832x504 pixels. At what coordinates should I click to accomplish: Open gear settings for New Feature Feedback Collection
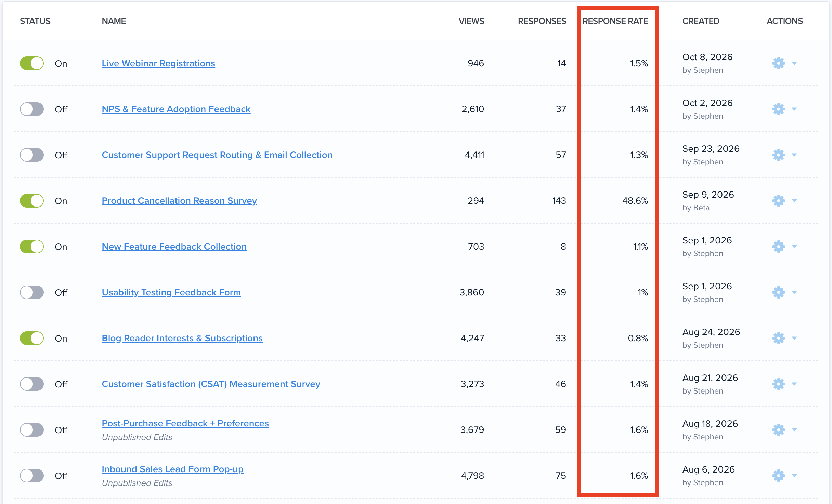(x=778, y=247)
